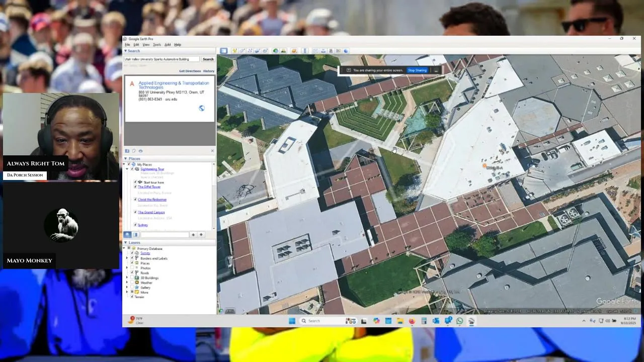Image resolution: width=644 pixels, height=362 pixels.
Task: Open the View menu
Action: click(x=146, y=45)
